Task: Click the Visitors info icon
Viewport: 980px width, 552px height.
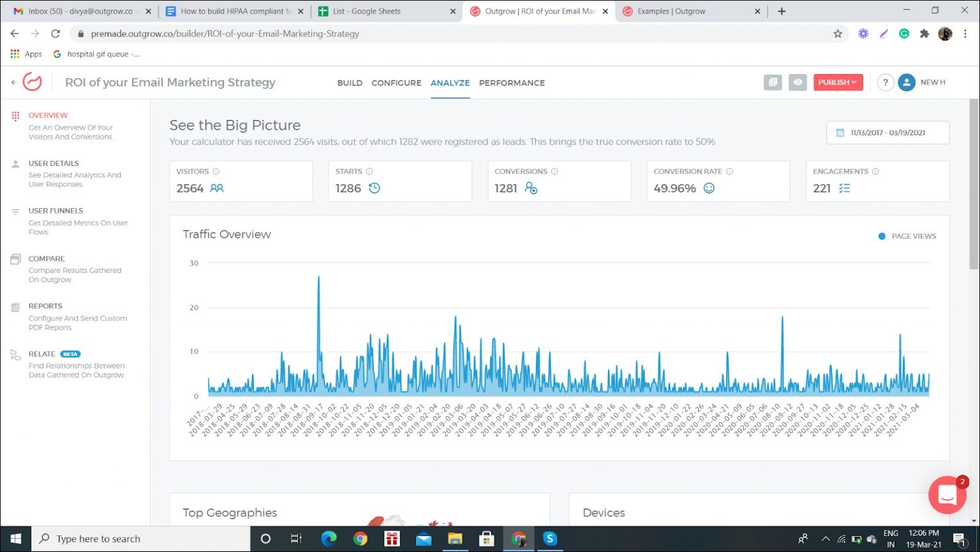Action: tap(216, 172)
